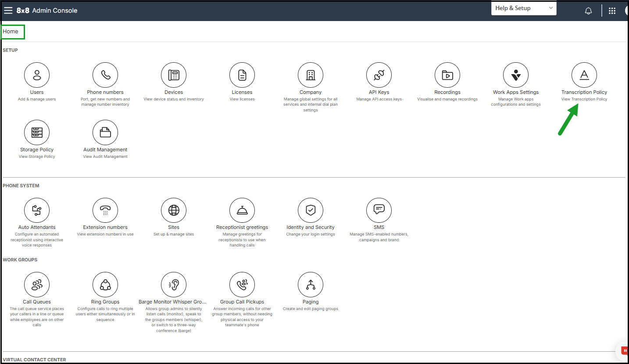Open the Licenses icon
This screenshot has width=629, height=364.
[242, 75]
